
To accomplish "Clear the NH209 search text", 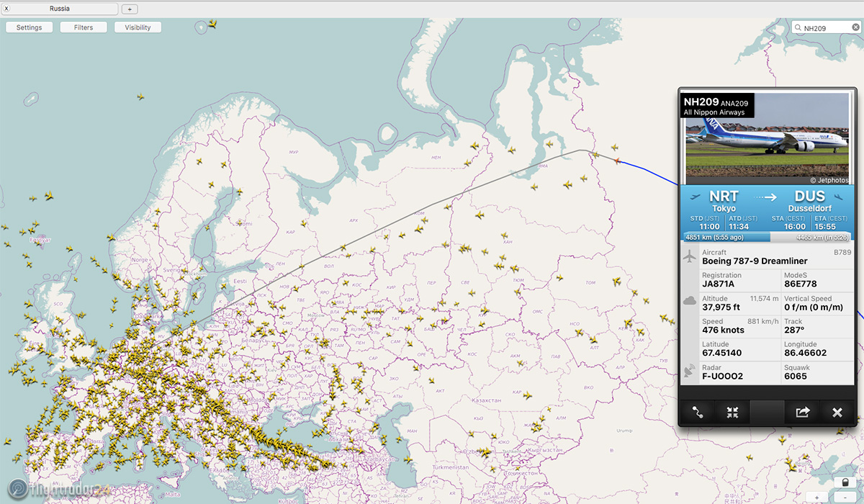I will coord(855,27).
